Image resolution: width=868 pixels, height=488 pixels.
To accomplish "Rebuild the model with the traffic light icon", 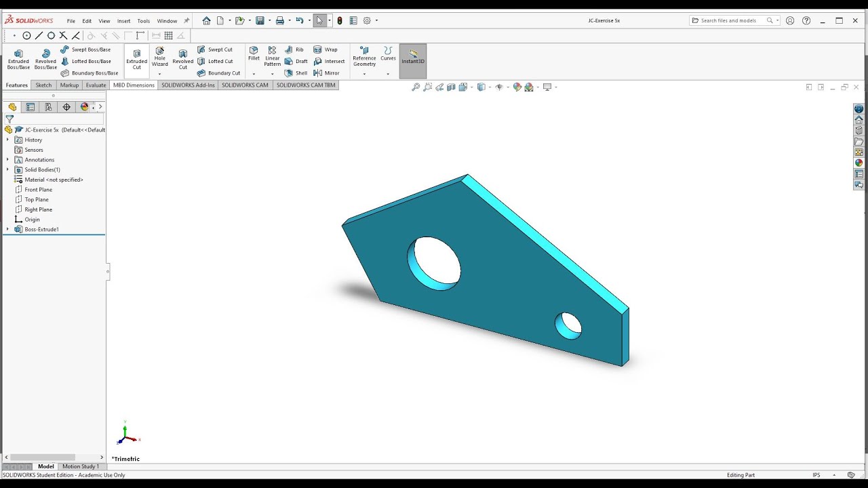I will click(x=340, y=21).
